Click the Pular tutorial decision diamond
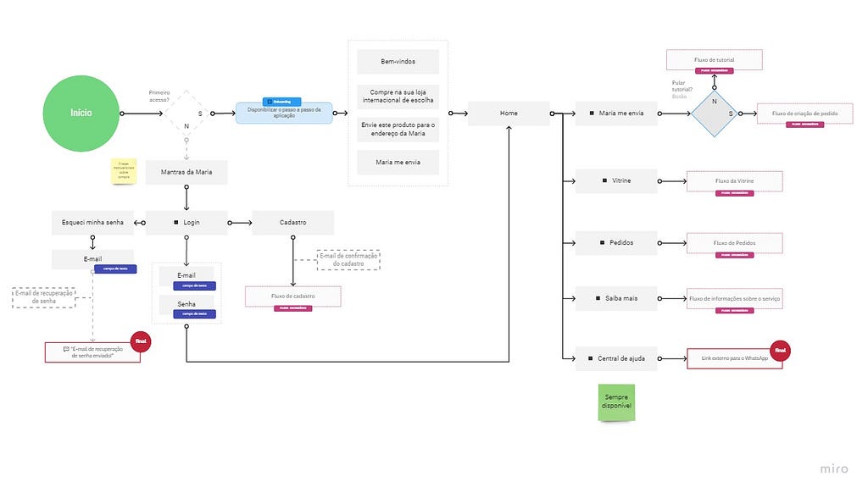Image resolution: width=868 pixels, height=493 pixels. [x=714, y=114]
